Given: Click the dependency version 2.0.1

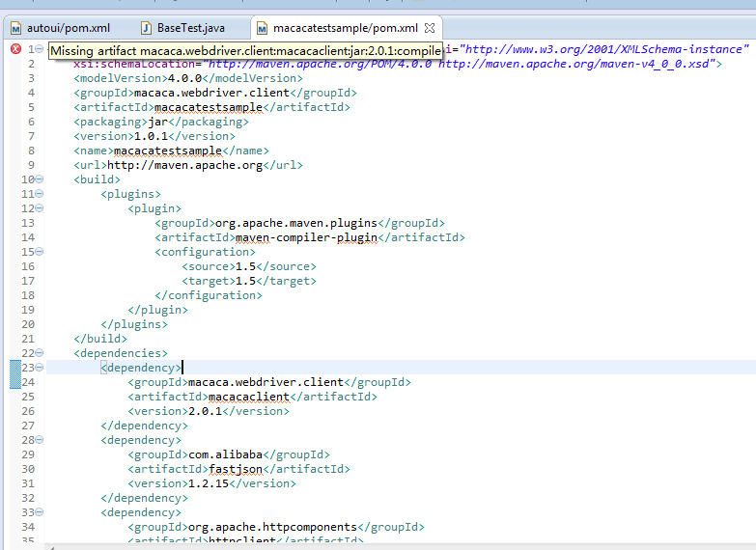Looking at the screenshot, I should [205, 411].
